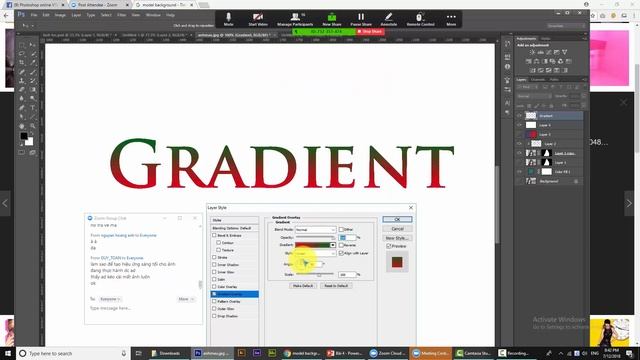Click Remote Control in Zoom toolbar

pyautogui.click(x=420, y=19)
